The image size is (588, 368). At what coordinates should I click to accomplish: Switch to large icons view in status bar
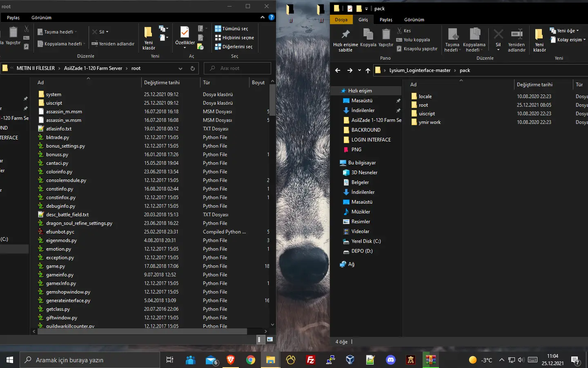coord(270,339)
